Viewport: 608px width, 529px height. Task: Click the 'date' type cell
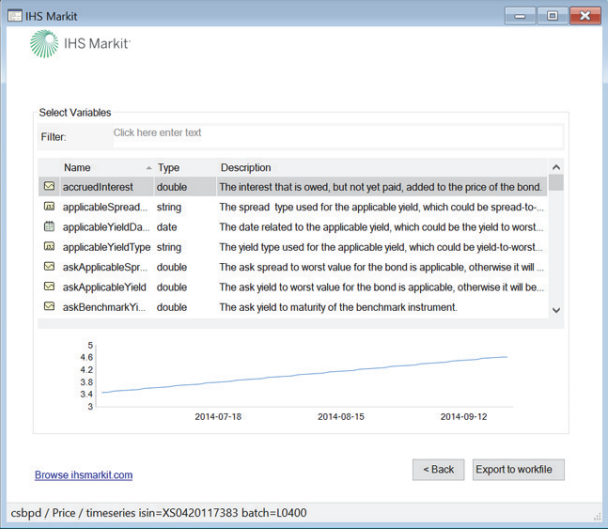[x=167, y=227]
